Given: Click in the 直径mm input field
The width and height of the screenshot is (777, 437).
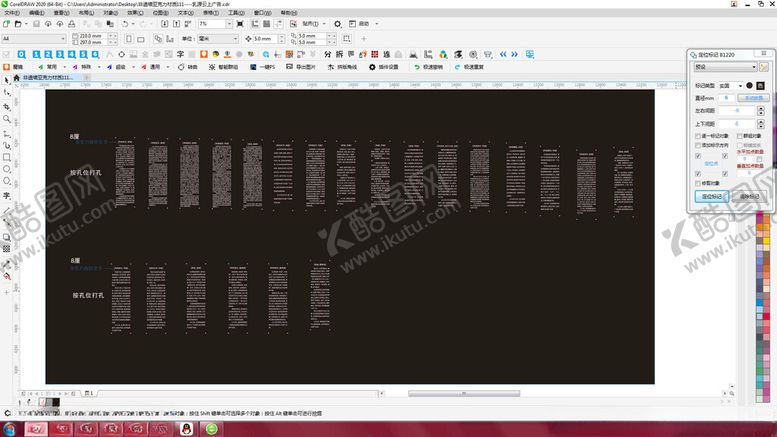Looking at the screenshot, I should point(726,98).
